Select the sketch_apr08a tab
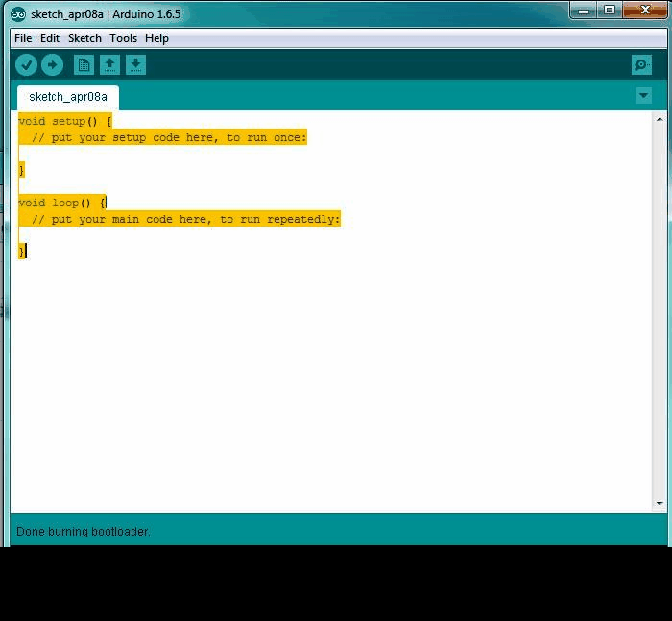The height and width of the screenshot is (621, 672). [68, 97]
